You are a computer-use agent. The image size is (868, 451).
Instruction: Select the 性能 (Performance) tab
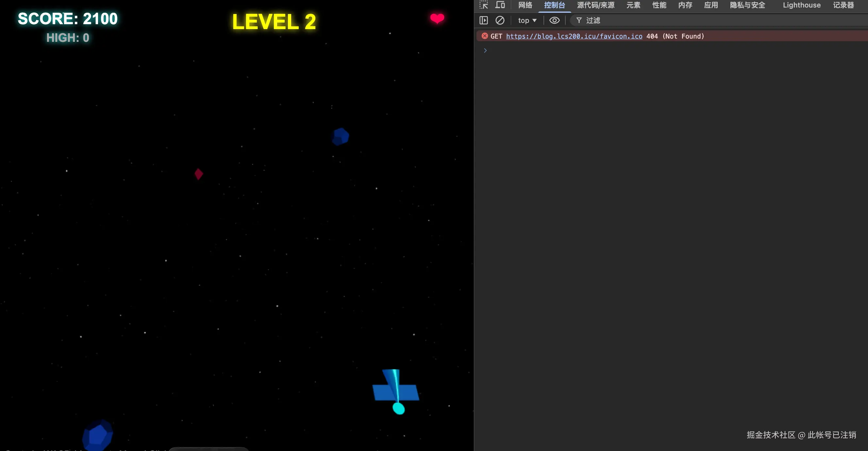659,5
